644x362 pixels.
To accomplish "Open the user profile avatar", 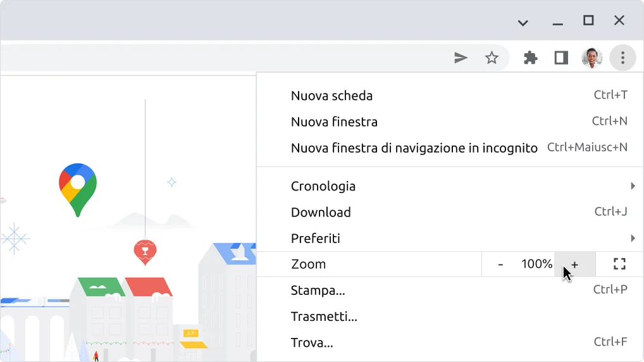I will [x=592, y=58].
